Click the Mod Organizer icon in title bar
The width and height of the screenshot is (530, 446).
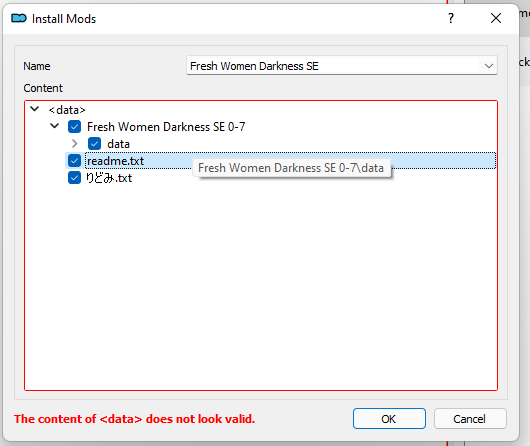19,18
